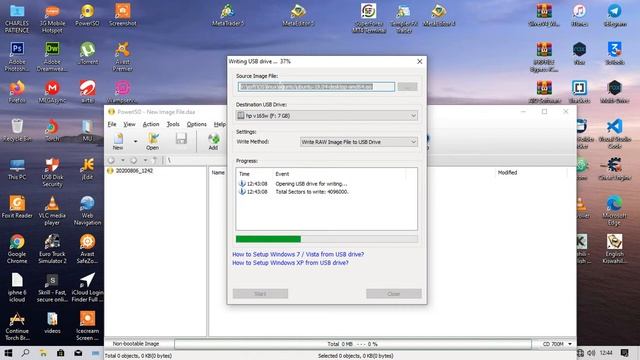This screenshot has width=640, height=360.
Task: Select the Microsoft Edge desktop icon
Action: (x=615, y=211)
